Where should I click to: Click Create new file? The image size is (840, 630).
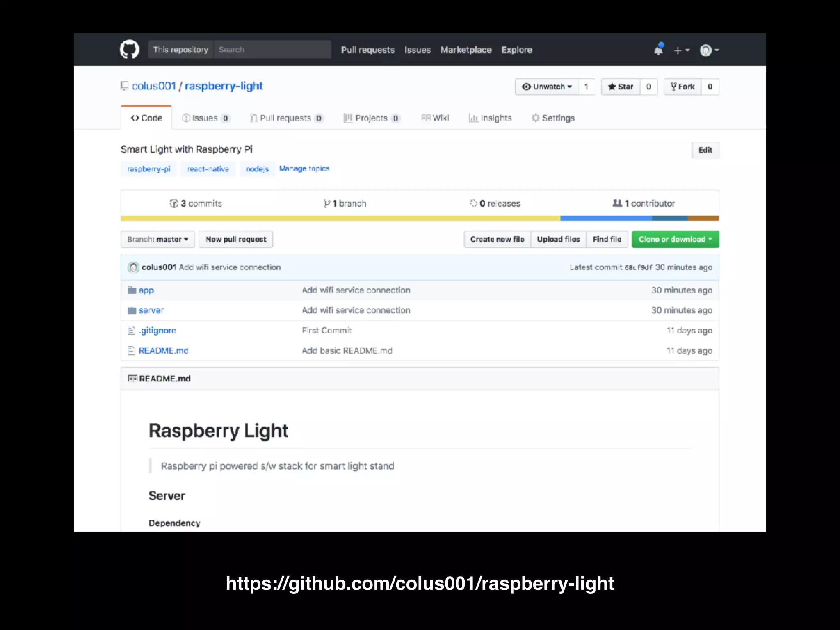click(497, 239)
